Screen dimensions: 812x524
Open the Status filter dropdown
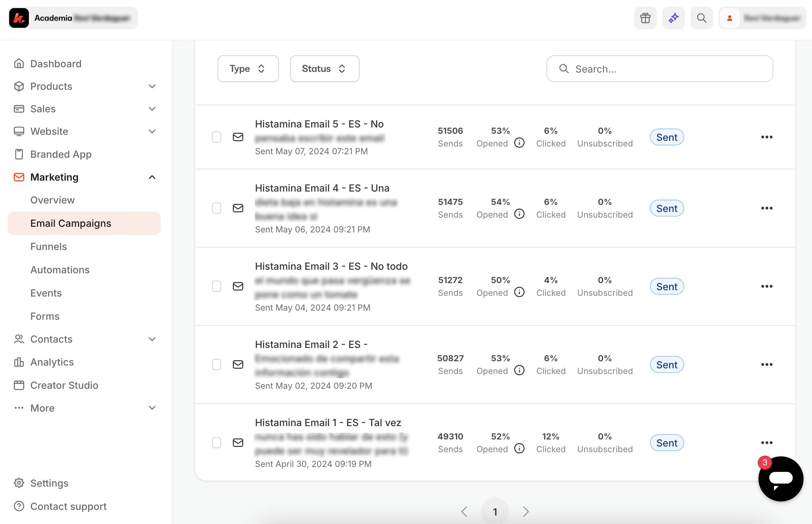[324, 69]
